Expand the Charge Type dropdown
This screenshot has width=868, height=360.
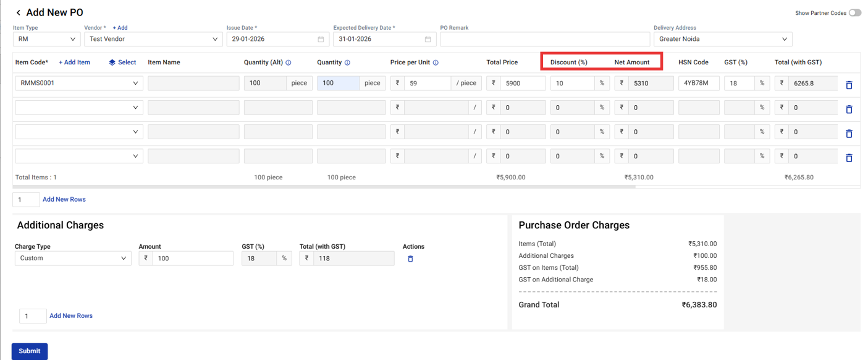pos(73,258)
